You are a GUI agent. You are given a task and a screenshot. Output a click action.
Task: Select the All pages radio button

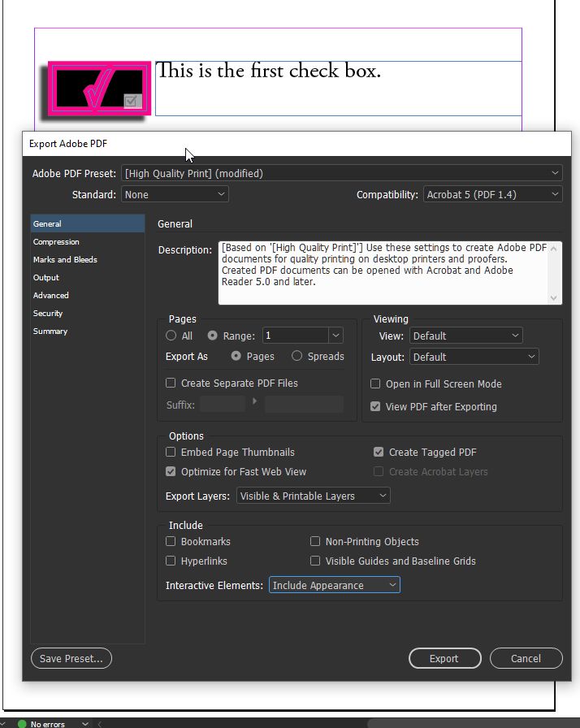click(171, 336)
